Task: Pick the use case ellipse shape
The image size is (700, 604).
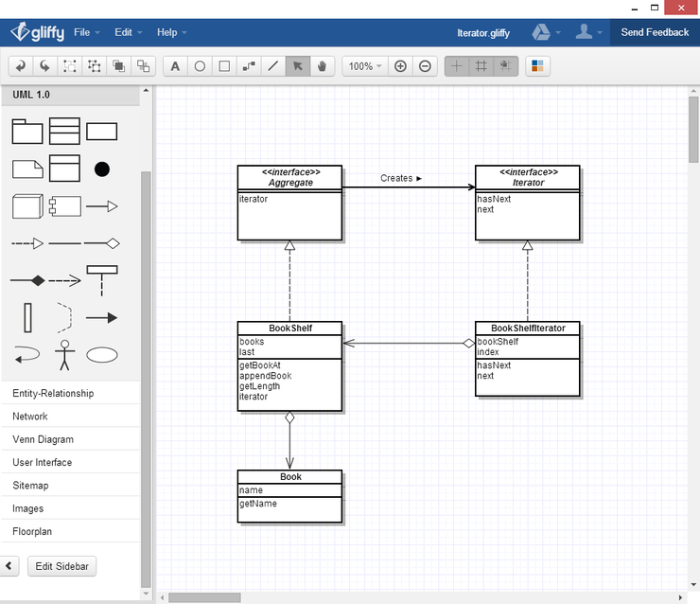Action: (x=102, y=355)
